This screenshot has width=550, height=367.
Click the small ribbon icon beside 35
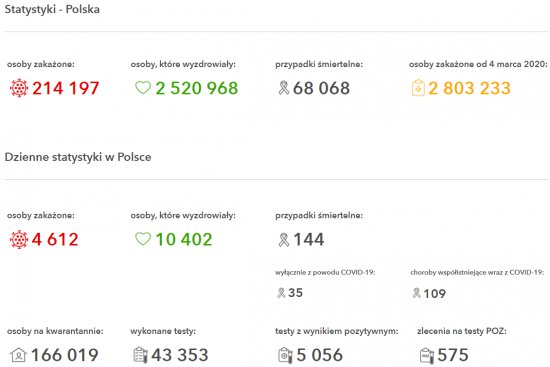tap(281, 293)
